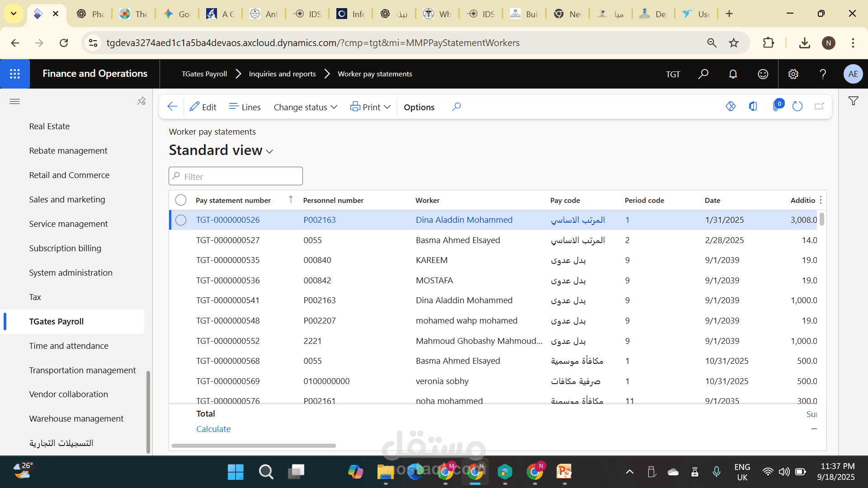Sort by Pay statement number column header

(233, 200)
